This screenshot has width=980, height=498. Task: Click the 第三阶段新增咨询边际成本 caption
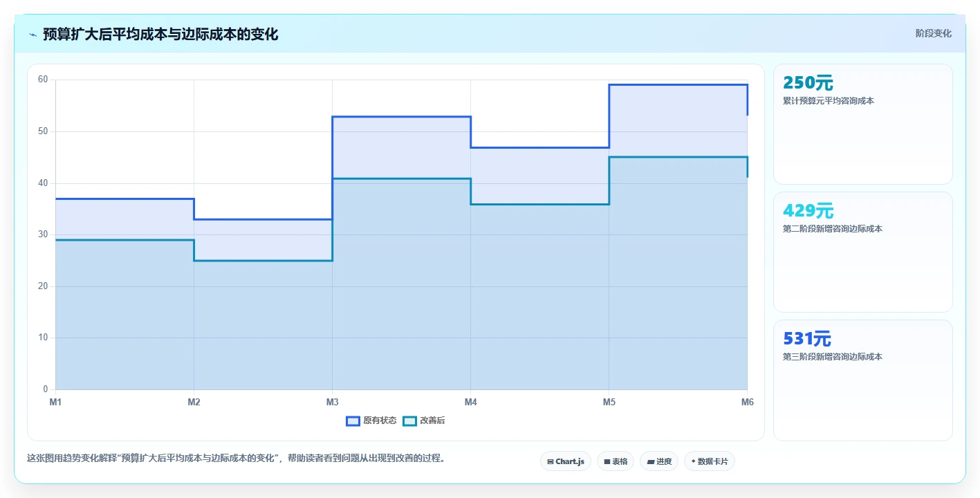[x=833, y=357]
